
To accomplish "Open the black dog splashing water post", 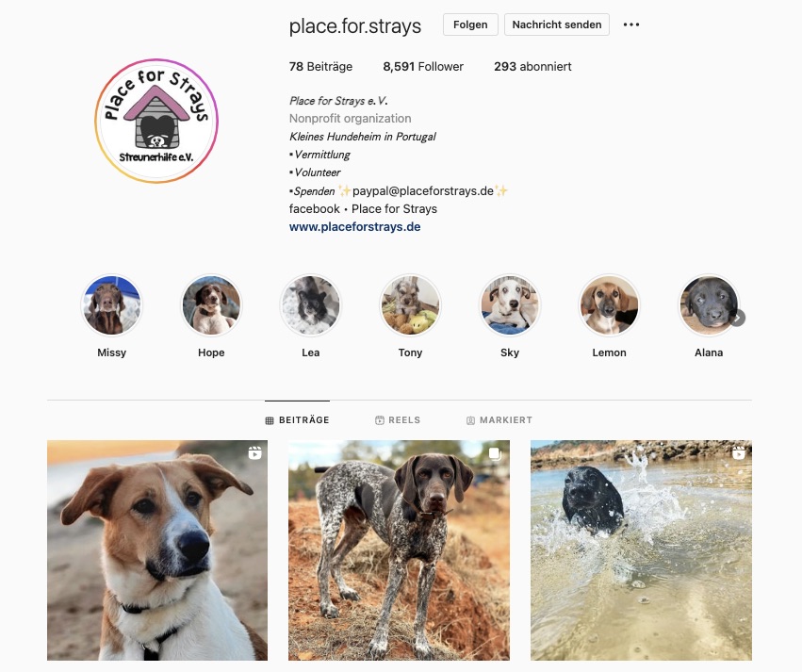I will tap(641, 550).
